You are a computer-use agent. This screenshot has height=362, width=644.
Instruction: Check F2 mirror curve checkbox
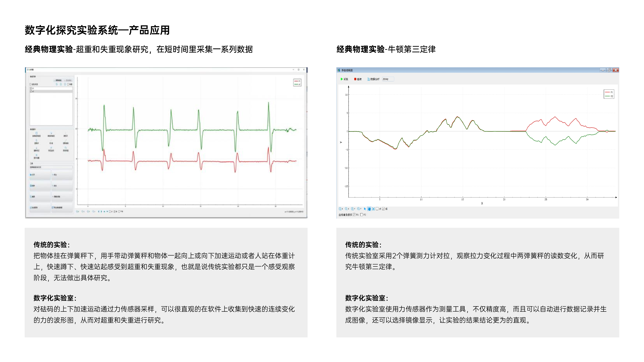(361, 215)
